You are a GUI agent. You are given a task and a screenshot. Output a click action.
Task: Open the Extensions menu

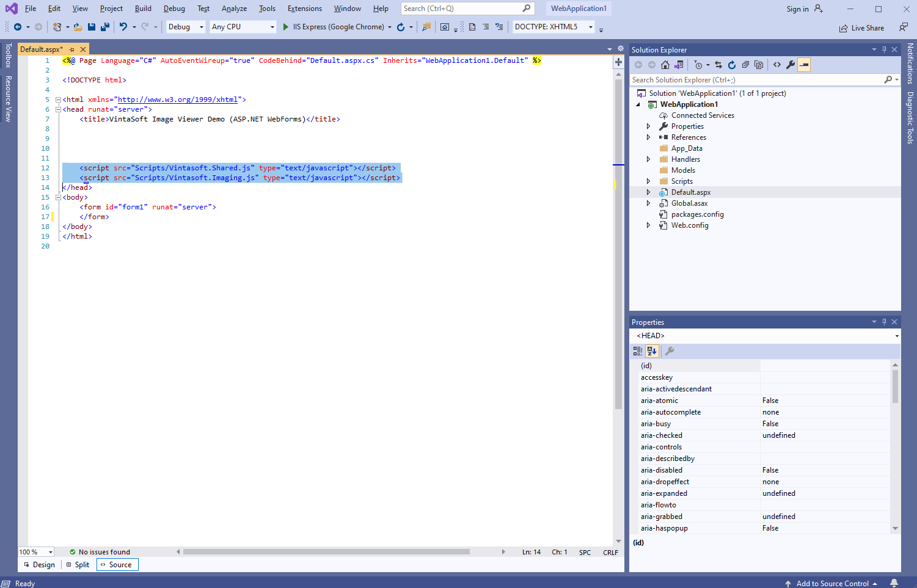pos(304,9)
